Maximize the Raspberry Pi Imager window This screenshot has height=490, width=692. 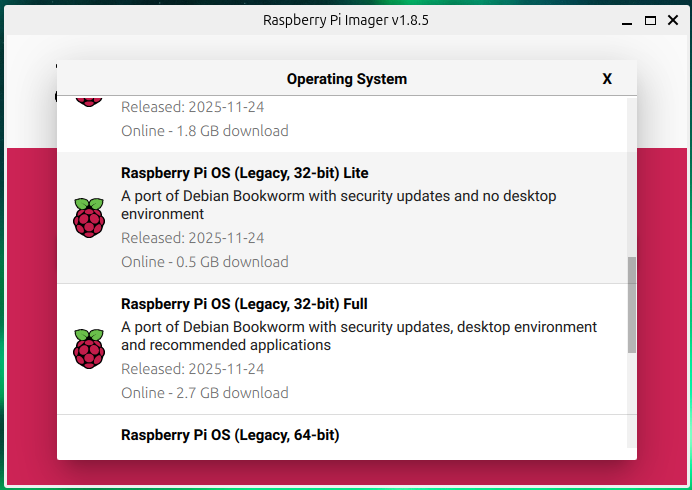[x=650, y=20]
